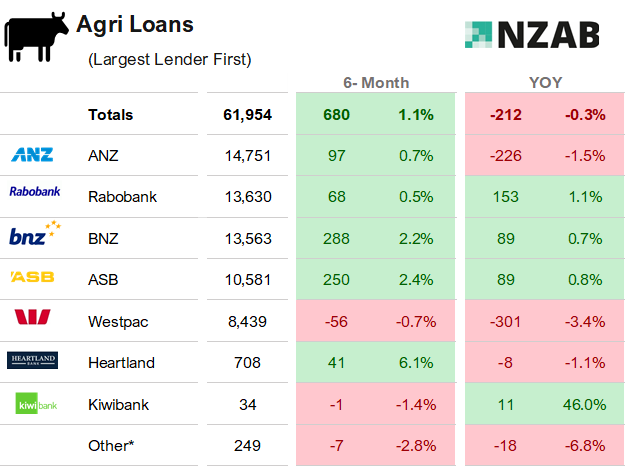626x467 pixels.
Task: Click the red Westpac logo
Action: click(x=32, y=319)
